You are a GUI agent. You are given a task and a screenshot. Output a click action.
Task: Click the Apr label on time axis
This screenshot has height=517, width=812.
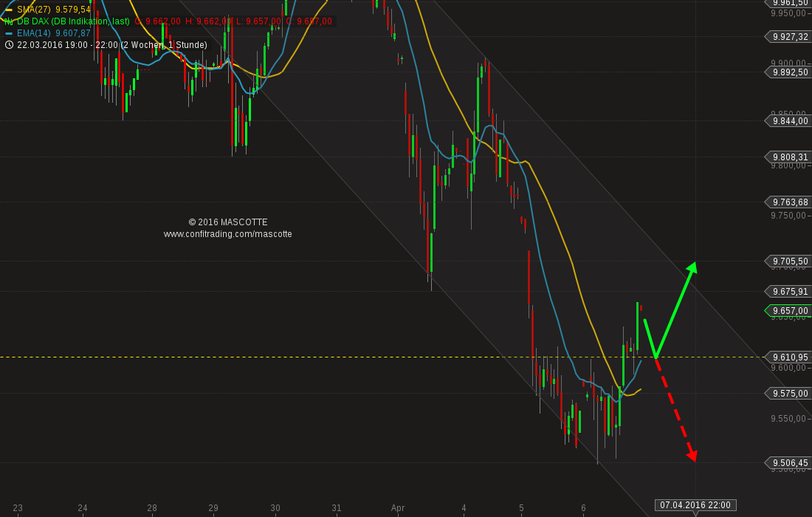pos(398,507)
